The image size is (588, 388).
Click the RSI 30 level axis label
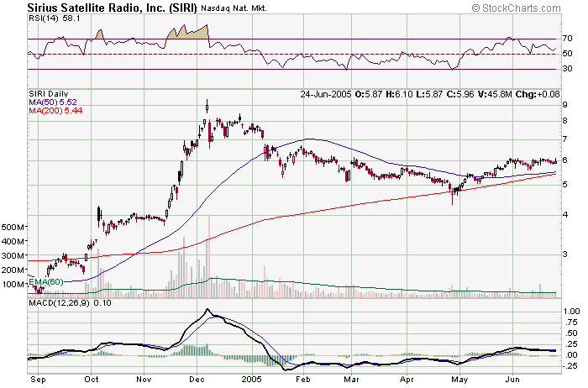click(x=567, y=68)
